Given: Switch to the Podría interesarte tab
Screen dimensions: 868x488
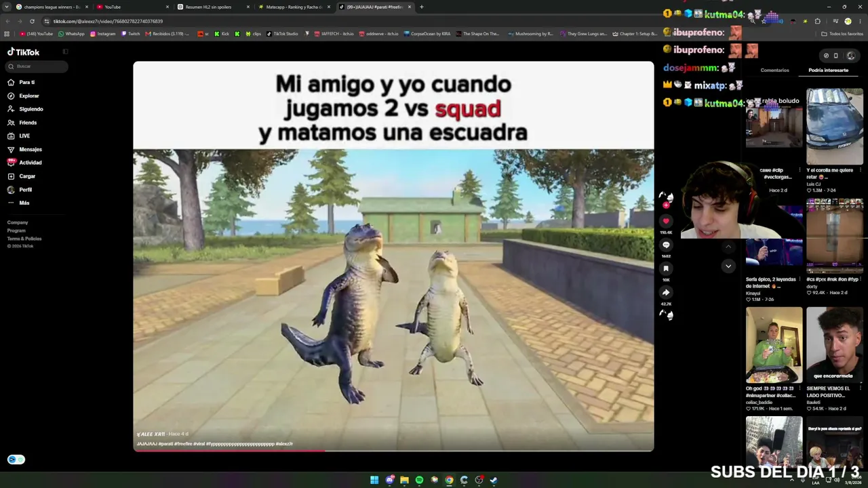Looking at the screenshot, I should [x=828, y=70].
